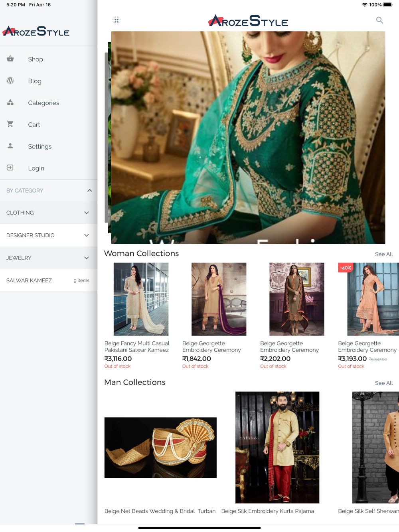The image size is (399, 532).
Task: Expand the Designer Studio chevron
Action: [x=87, y=235]
